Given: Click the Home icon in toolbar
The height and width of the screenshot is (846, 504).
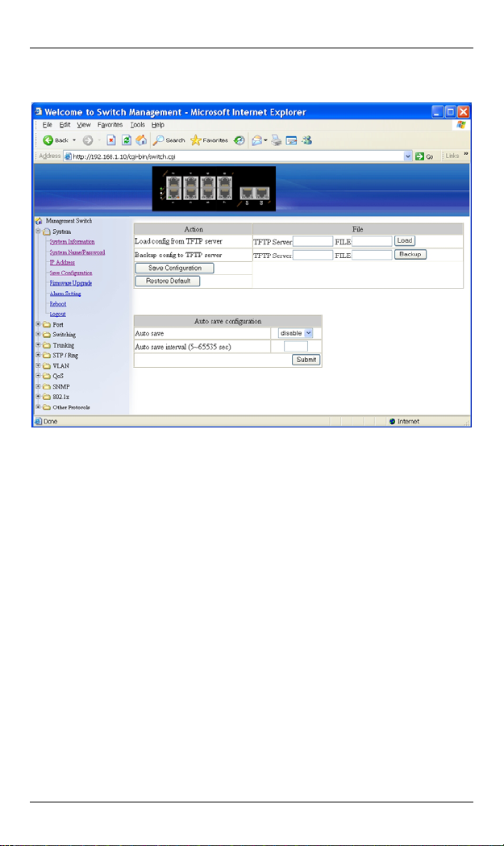Looking at the screenshot, I should click(141, 140).
